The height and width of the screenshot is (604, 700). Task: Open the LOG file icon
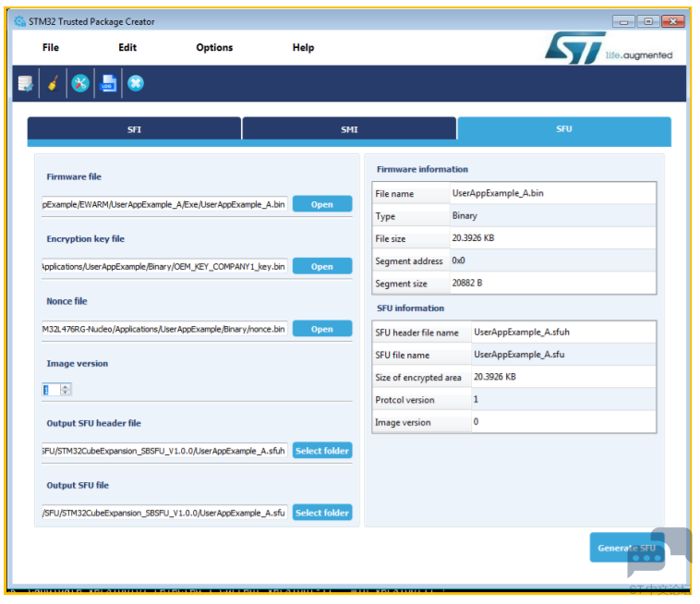coord(108,83)
